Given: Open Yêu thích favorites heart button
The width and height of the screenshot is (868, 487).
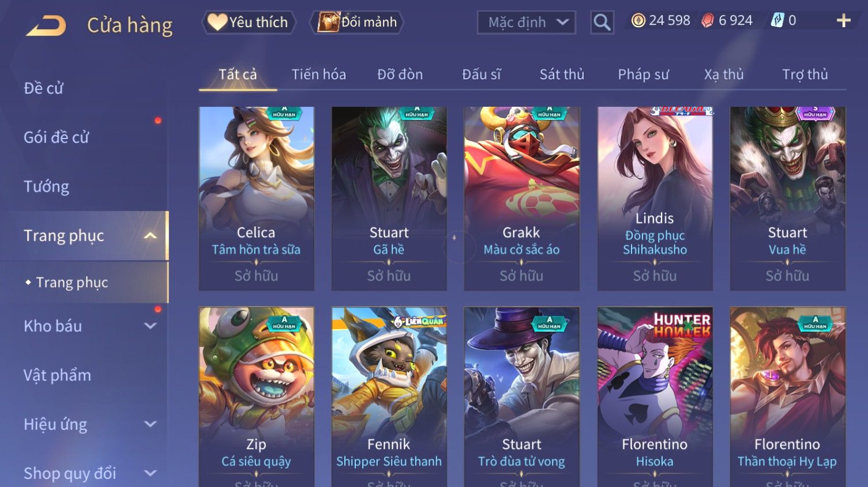Looking at the screenshot, I should tap(248, 23).
